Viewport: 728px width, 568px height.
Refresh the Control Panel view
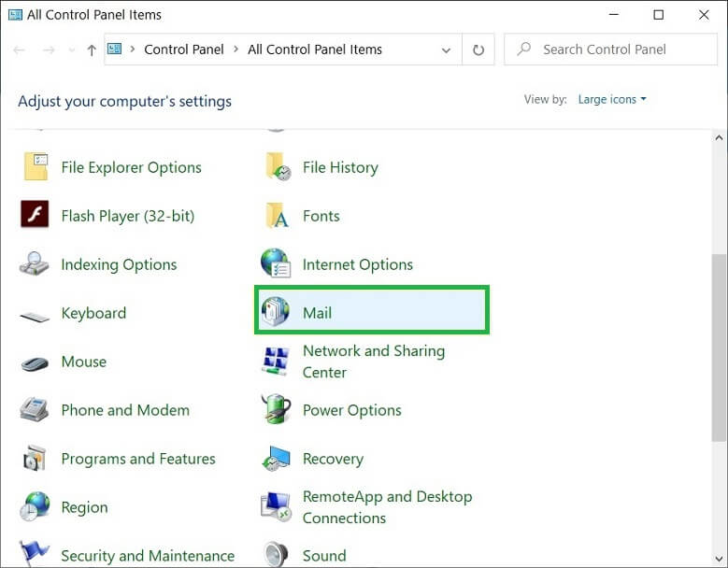click(x=478, y=50)
